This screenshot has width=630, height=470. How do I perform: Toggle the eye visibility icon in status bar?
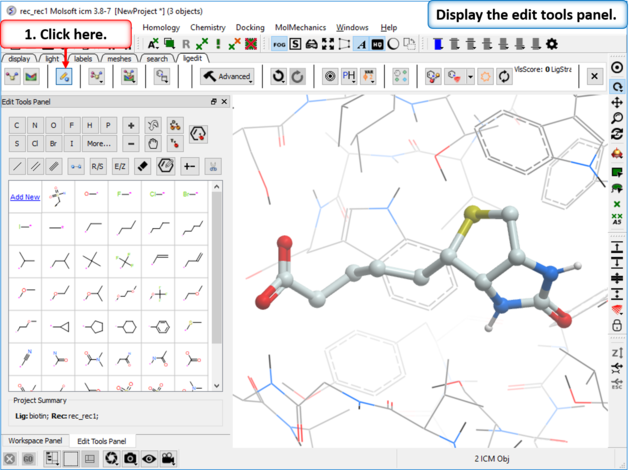point(149,459)
